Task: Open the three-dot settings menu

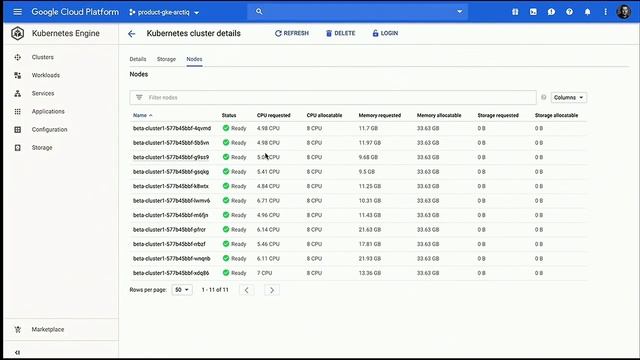Action: (x=605, y=12)
